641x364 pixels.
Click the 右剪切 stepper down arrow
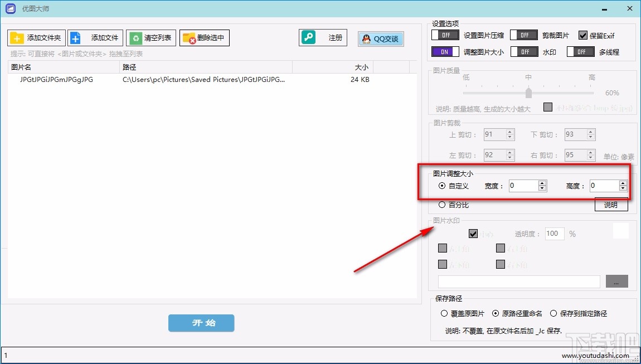tap(590, 158)
